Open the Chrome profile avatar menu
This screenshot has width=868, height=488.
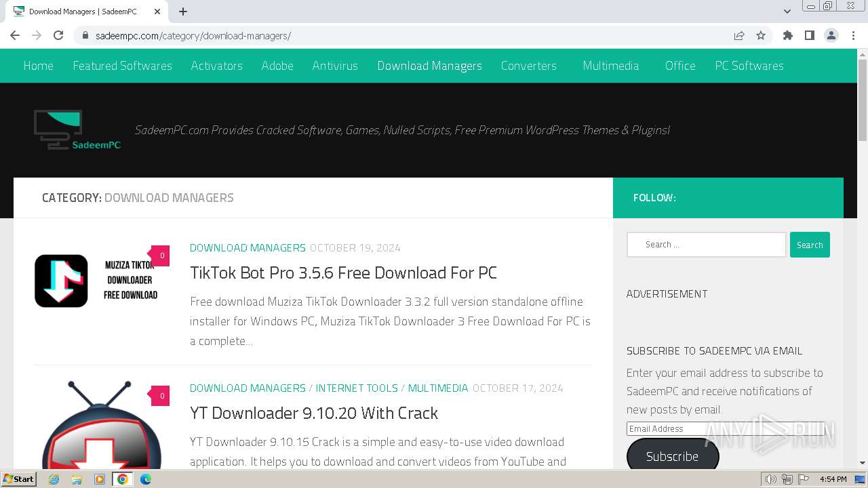click(831, 35)
